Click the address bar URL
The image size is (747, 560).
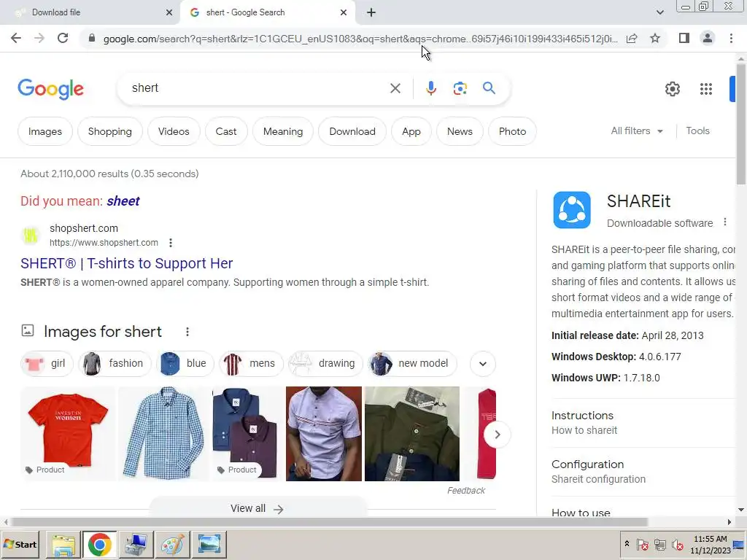[360, 39]
